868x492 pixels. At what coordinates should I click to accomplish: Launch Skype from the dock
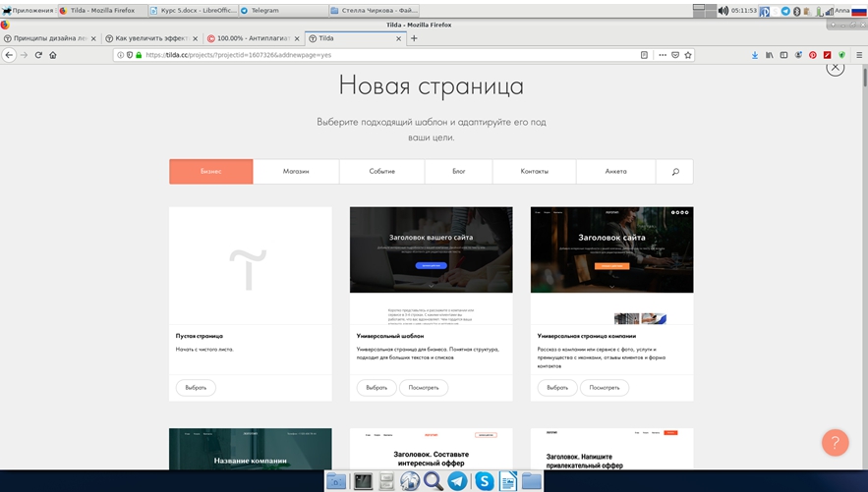click(x=484, y=481)
